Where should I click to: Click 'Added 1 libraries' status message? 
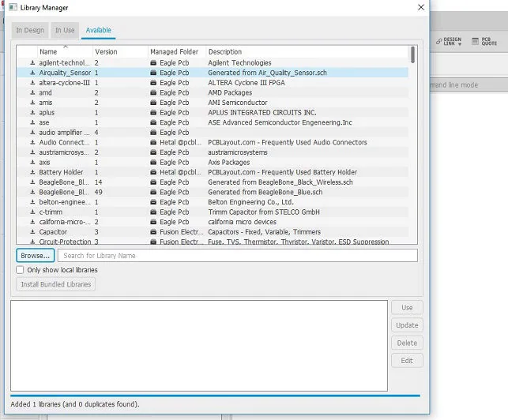[x=75, y=404]
